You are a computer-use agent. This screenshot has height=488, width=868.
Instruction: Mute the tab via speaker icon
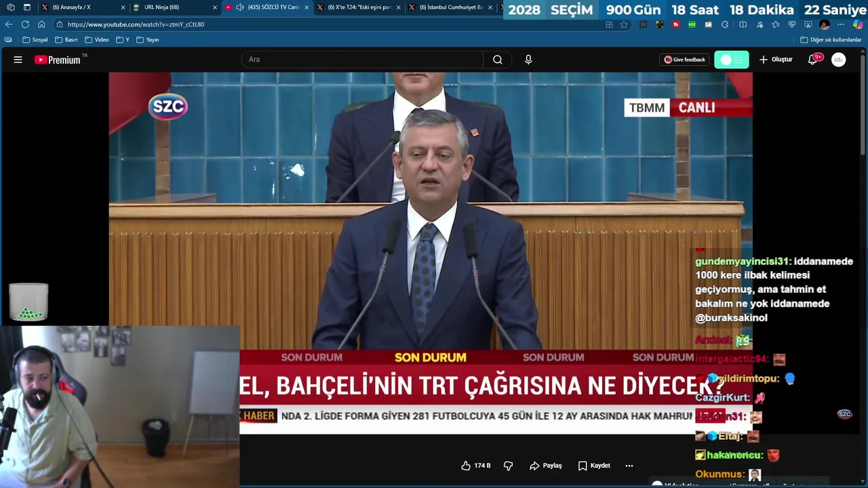click(x=240, y=7)
